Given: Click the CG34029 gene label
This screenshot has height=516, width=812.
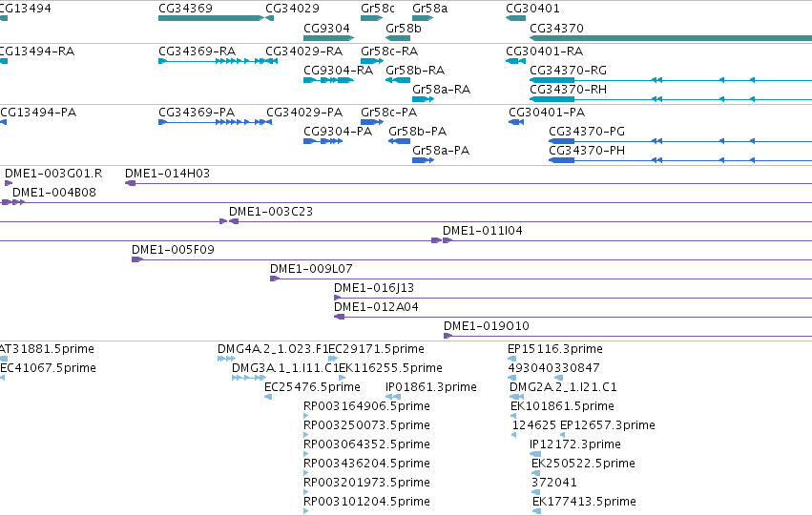Looking at the screenshot, I should 292,9.
